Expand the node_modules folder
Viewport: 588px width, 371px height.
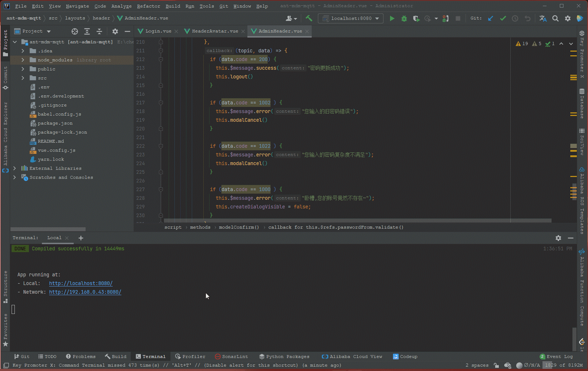click(23, 60)
